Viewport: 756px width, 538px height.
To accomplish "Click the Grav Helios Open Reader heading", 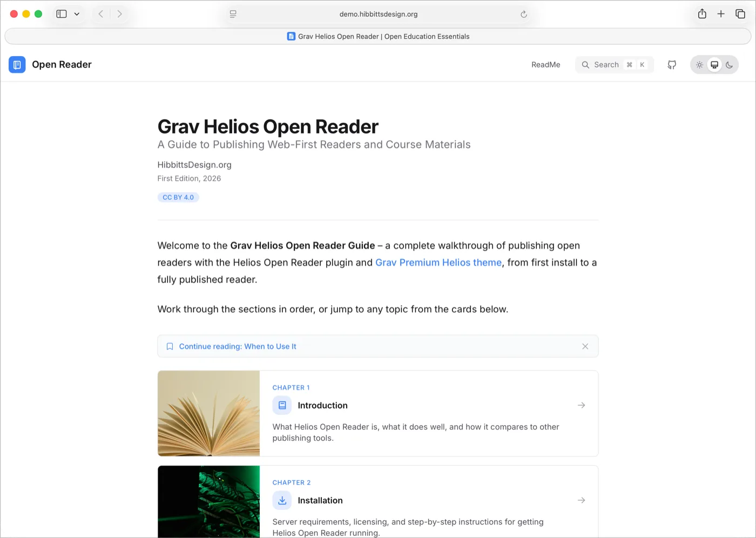I will tap(268, 126).
